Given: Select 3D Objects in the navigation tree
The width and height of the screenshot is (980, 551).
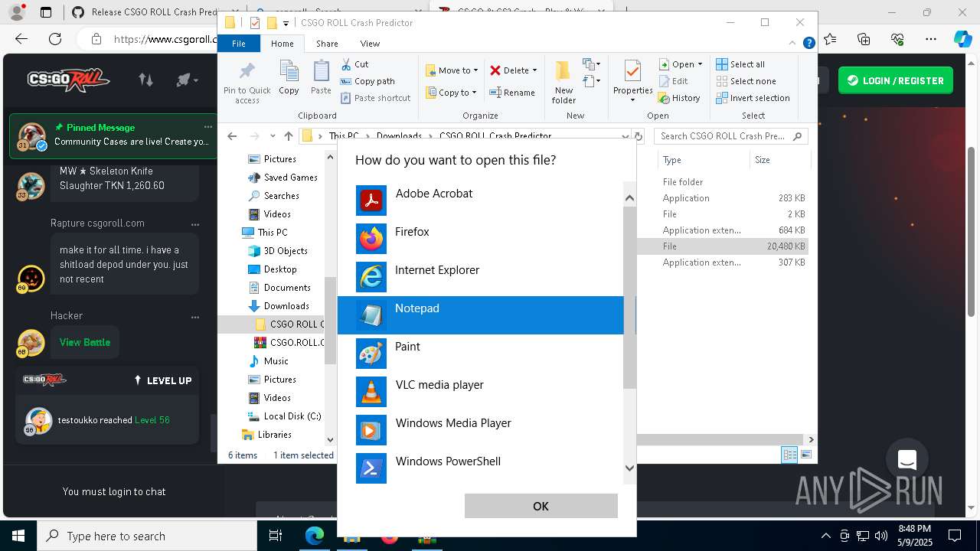Looking at the screenshot, I should [277, 251].
